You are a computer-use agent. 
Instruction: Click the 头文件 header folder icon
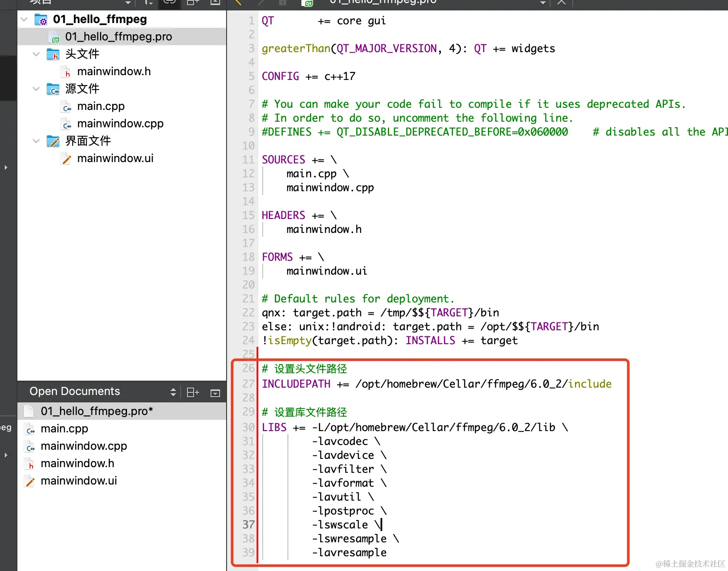(x=53, y=54)
